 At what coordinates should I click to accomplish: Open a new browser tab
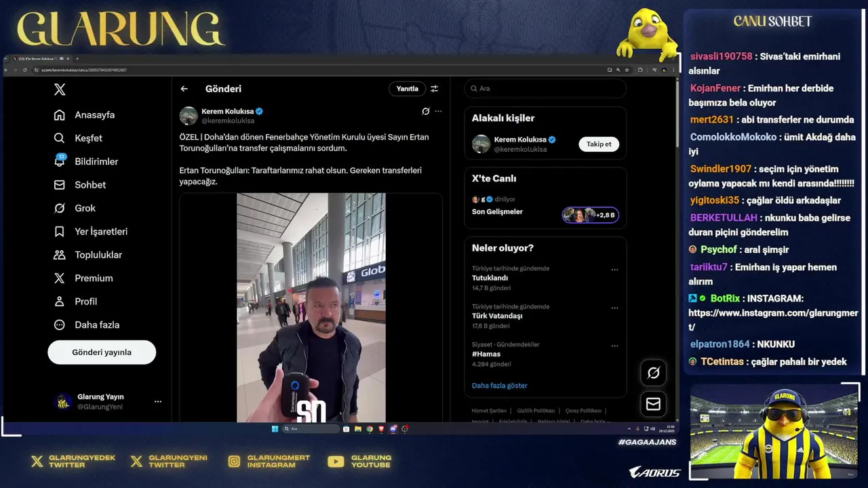click(77, 59)
